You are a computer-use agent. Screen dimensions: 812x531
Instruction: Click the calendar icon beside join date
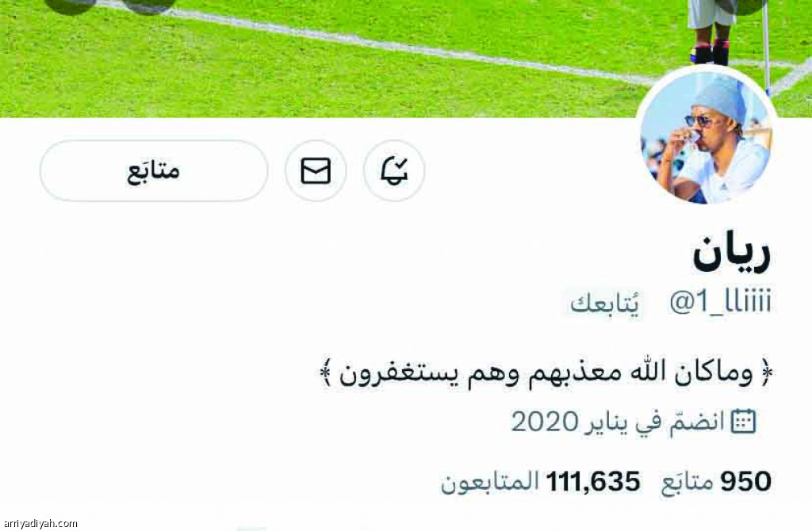[x=743, y=422]
